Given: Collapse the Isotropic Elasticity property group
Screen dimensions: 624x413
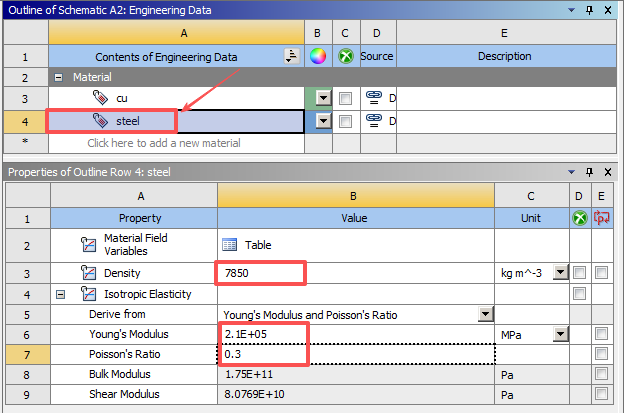Looking at the screenshot, I should pyautogui.click(x=60, y=294).
